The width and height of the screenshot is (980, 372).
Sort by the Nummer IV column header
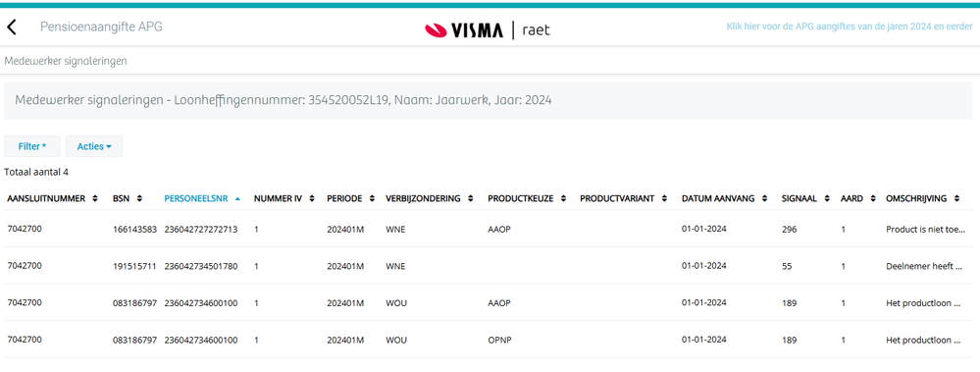click(x=284, y=198)
